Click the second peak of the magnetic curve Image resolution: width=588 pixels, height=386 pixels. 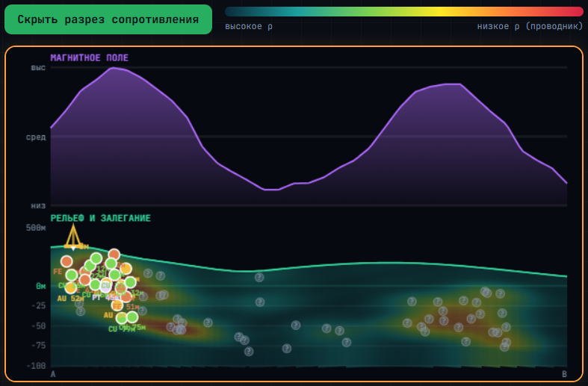point(452,84)
